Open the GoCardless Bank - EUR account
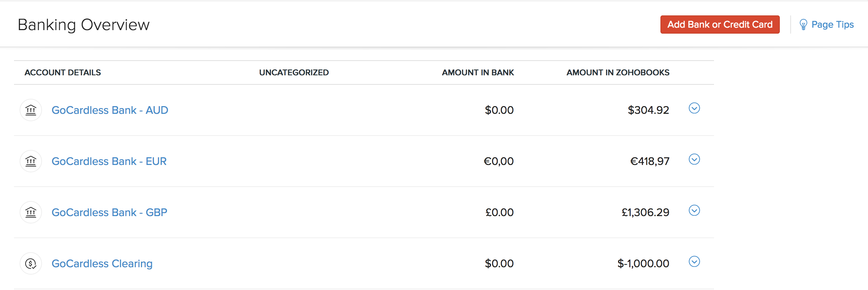The image size is (868, 290). (x=109, y=161)
